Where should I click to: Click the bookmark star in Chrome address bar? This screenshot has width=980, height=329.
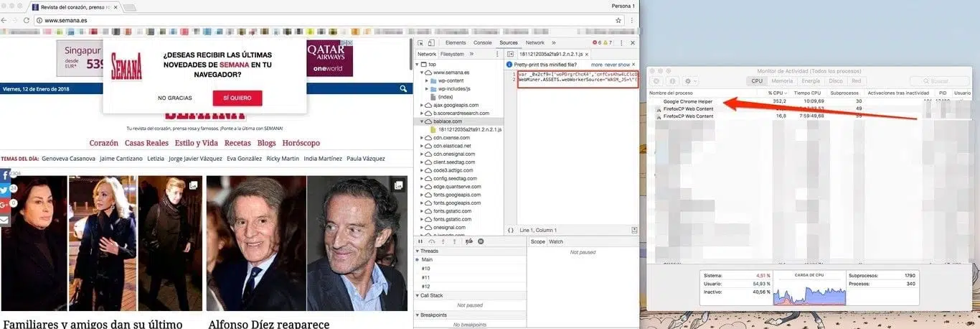coord(618,20)
